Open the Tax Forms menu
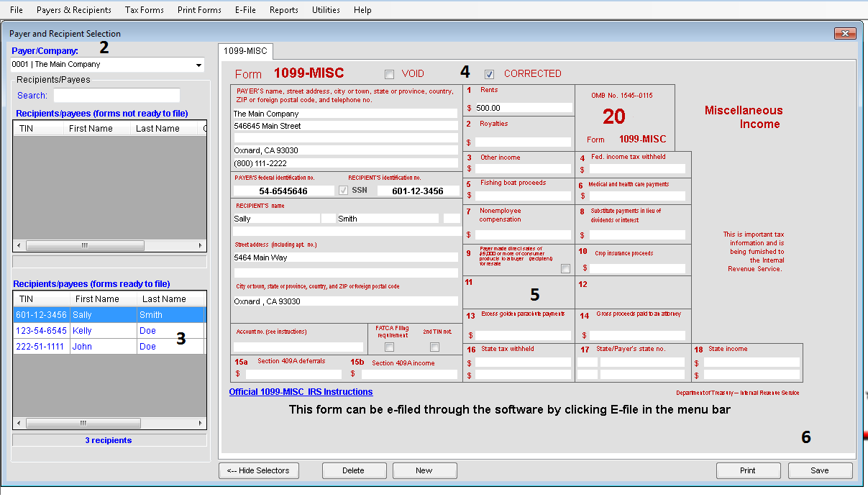Viewport: 868px width, 497px height. click(144, 10)
